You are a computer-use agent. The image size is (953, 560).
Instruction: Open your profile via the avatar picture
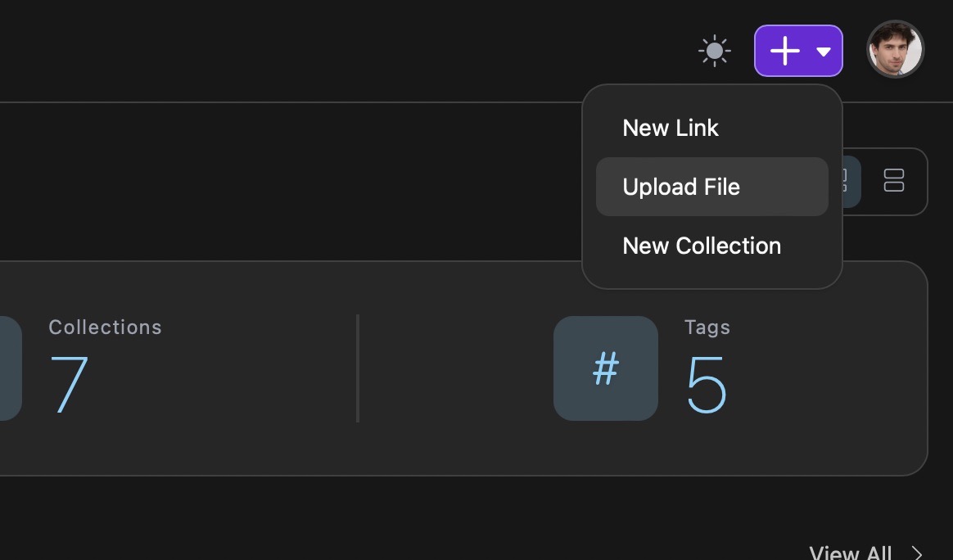point(895,50)
